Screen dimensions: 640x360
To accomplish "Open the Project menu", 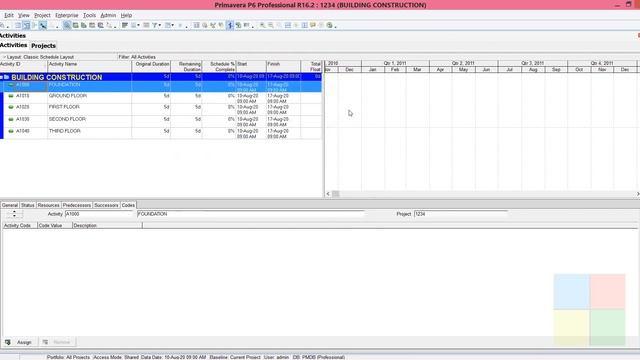I will (x=42, y=15).
